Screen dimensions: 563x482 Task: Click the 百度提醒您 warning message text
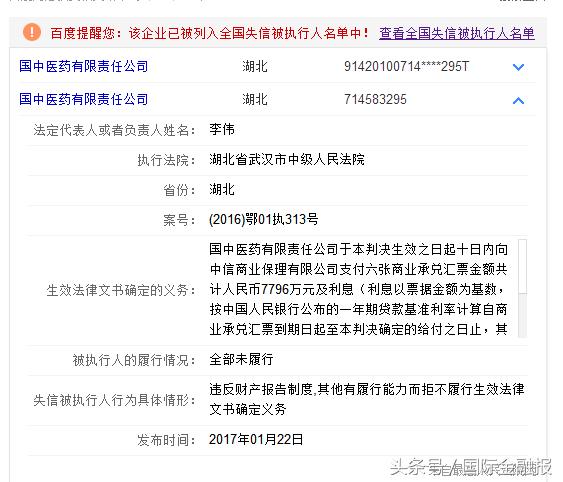coord(209,33)
